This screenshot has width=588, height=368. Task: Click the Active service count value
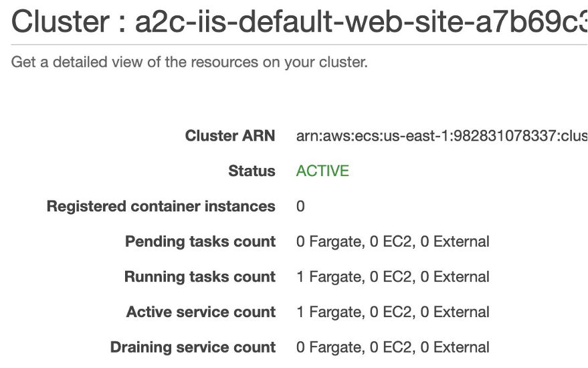(393, 312)
